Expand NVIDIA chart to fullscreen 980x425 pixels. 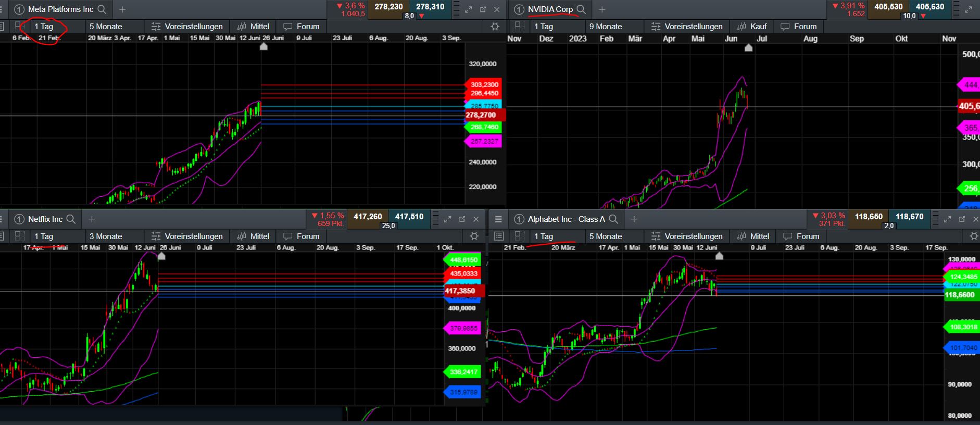(969, 9)
